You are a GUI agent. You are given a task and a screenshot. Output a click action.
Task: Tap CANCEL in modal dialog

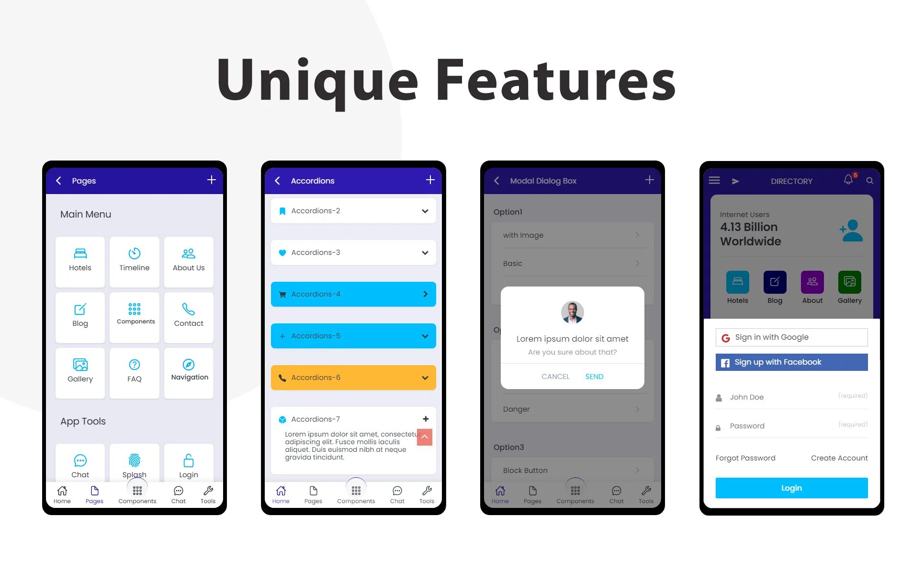[x=555, y=376]
